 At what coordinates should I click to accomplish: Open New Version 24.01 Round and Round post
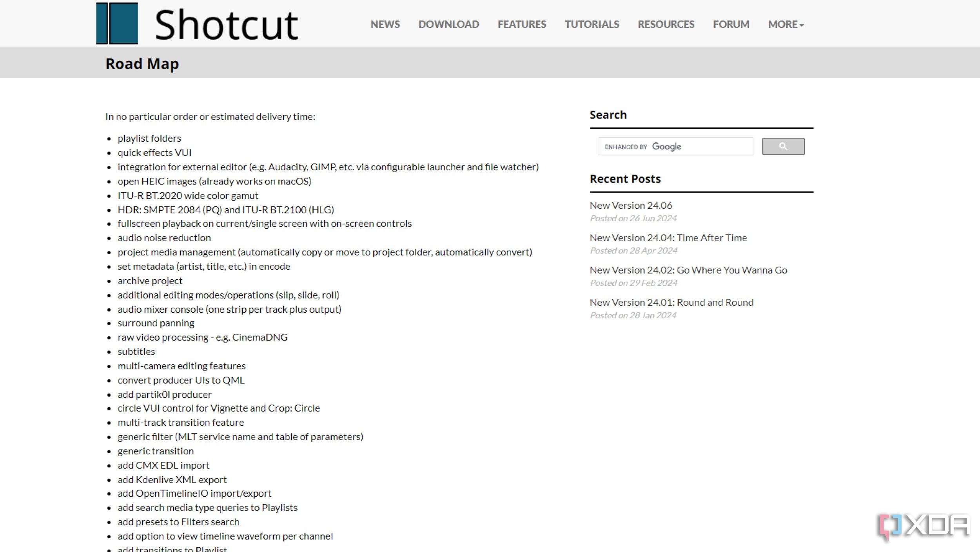click(x=671, y=301)
